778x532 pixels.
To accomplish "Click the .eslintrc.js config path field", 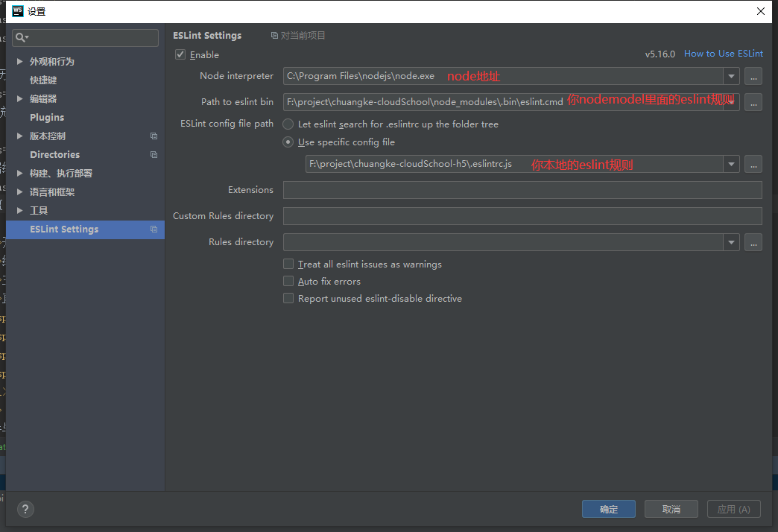I will click(x=514, y=164).
